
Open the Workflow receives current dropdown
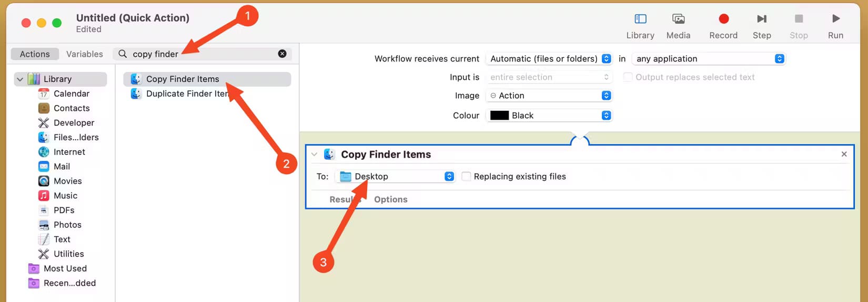point(549,59)
